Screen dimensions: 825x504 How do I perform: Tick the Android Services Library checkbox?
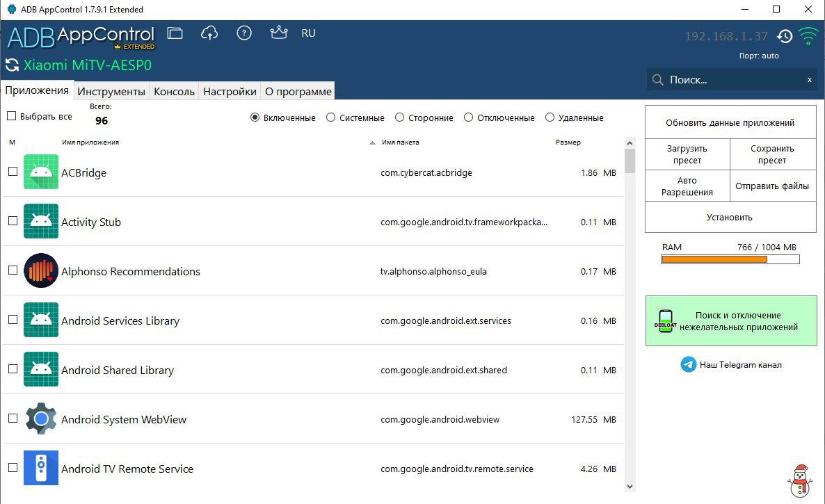pyautogui.click(x=13, y=320)
